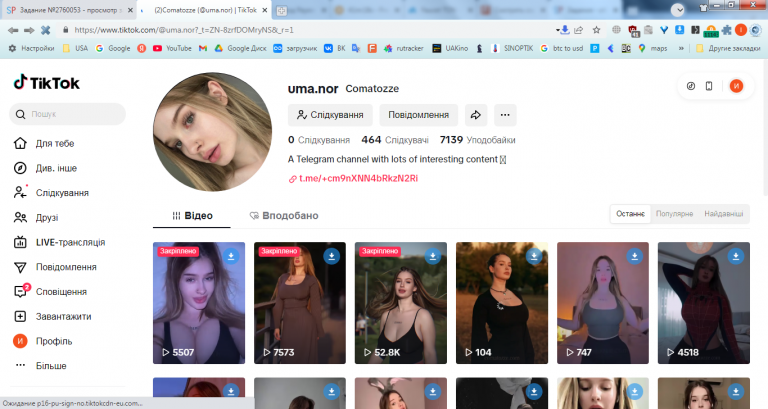
Task: Click the share arrow icon on the profile
Action: click(x=476, y=115)
